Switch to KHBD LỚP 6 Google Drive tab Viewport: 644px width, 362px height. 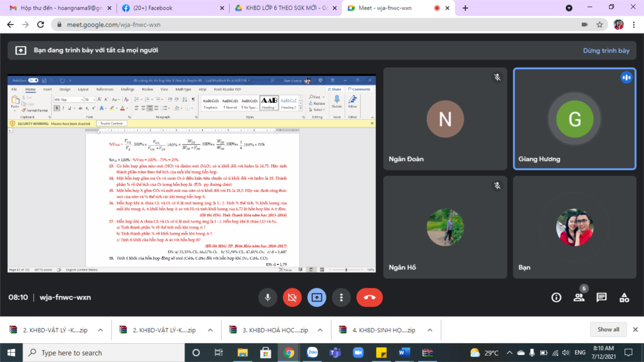pyautogui.click(x=283, y=8)
